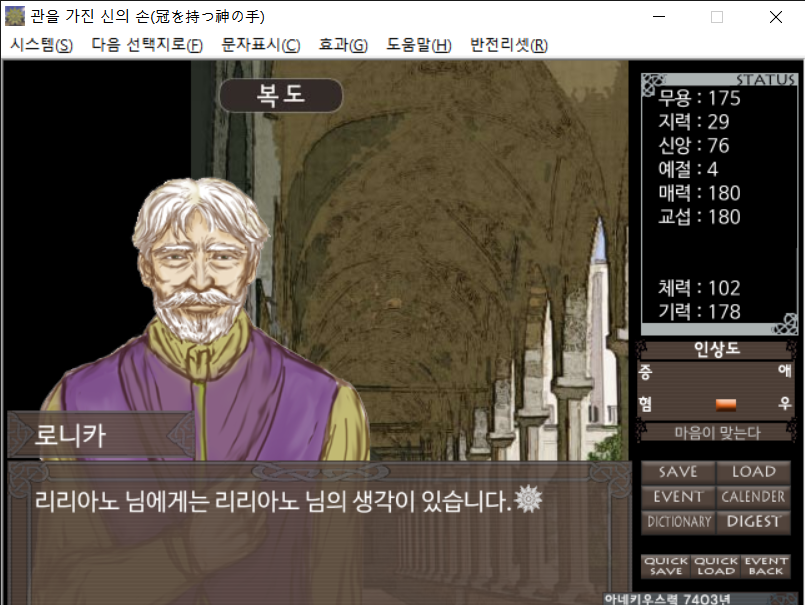Click the 인상도 header
This screenshot has height=605, width=805.
coord(717,349)
